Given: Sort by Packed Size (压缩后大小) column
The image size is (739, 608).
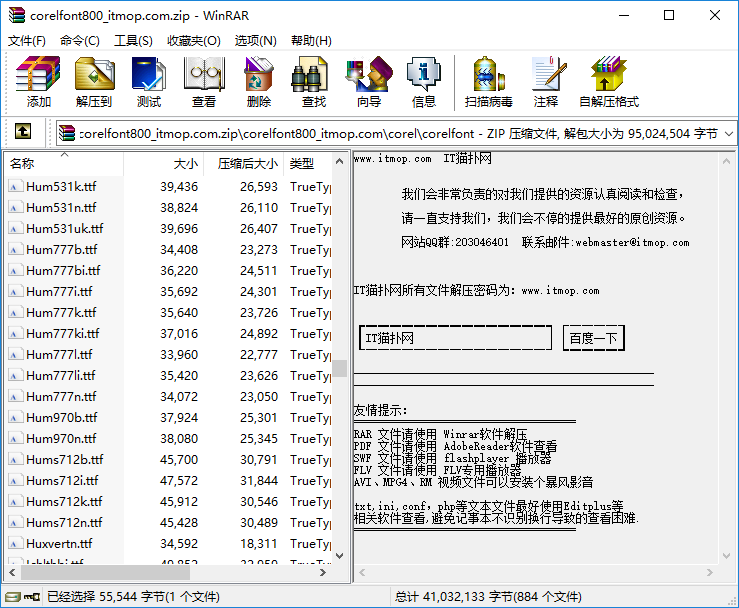Looking at the screenshot, I should tap(244, 164).
